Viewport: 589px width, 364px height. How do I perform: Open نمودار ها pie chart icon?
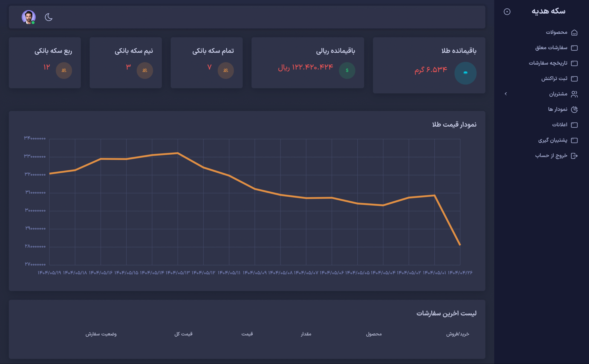pos(574,110)
